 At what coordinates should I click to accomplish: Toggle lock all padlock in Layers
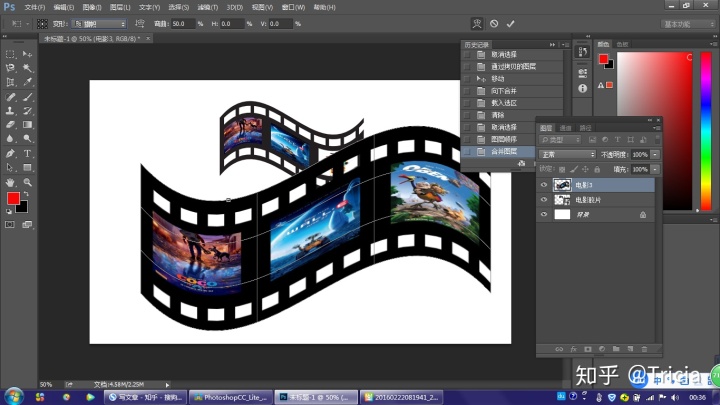tap(597, 169)
